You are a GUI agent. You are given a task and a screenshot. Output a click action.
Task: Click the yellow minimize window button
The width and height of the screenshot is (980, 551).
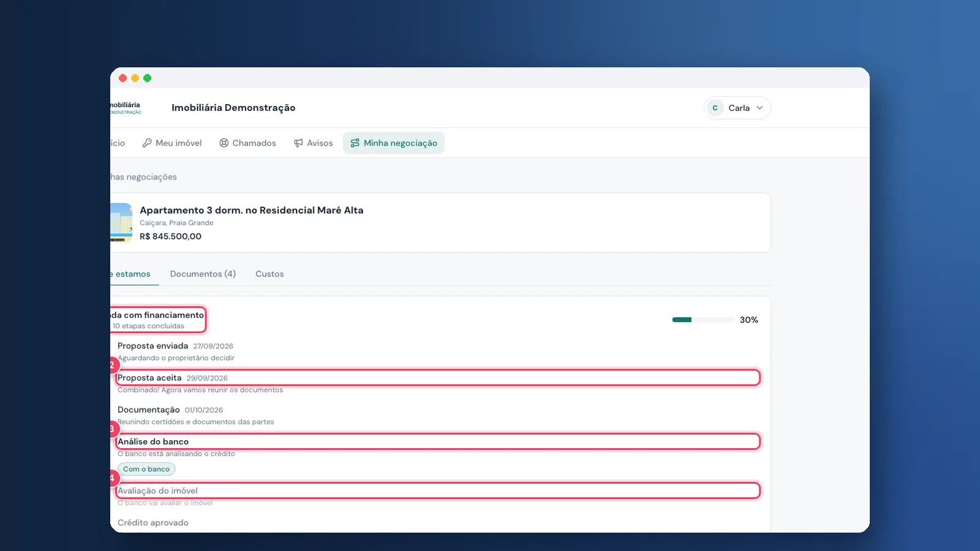click(x=135, y=78)
